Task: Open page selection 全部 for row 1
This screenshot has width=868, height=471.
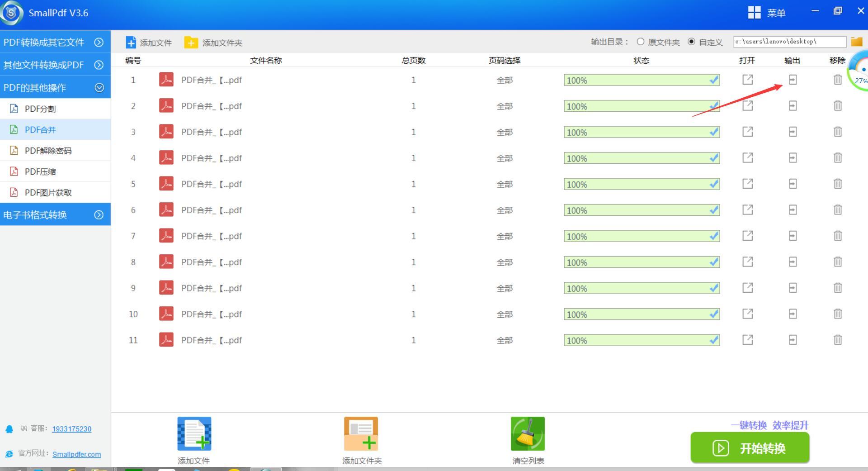Action: [x=505, y=80]
